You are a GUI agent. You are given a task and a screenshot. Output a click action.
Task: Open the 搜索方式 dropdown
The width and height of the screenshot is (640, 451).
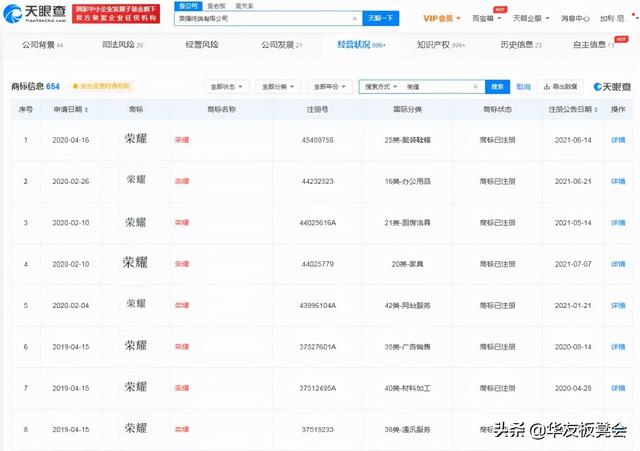(382, 87)
